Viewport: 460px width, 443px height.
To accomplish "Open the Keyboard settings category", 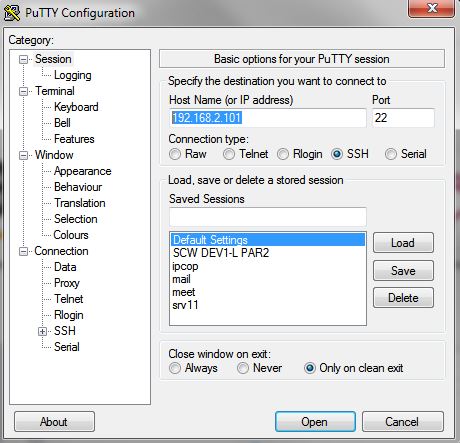I will click(x=76, y=107).
